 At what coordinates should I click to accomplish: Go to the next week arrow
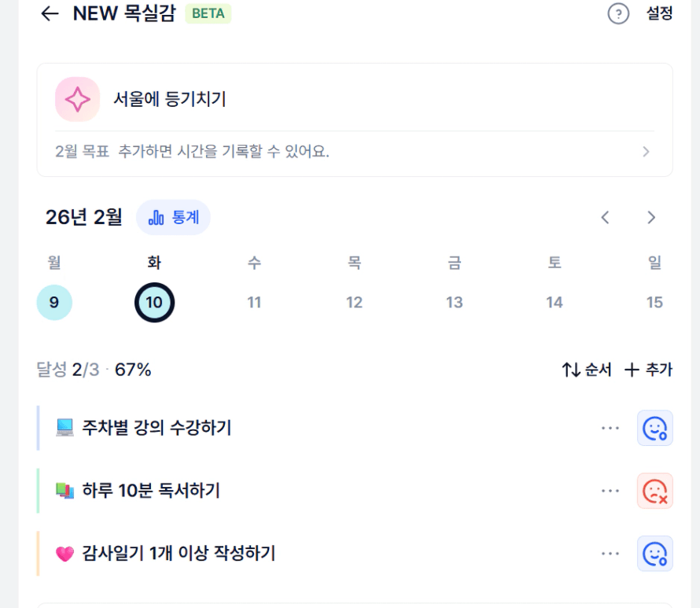(x=651, y=218)
